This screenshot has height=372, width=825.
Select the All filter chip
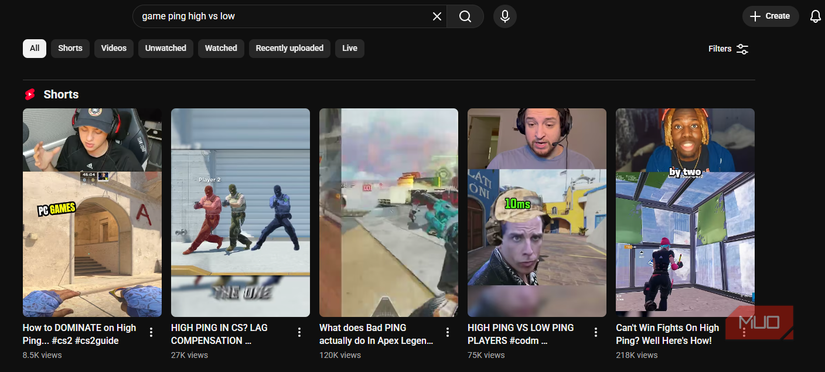tap(34, 48)
